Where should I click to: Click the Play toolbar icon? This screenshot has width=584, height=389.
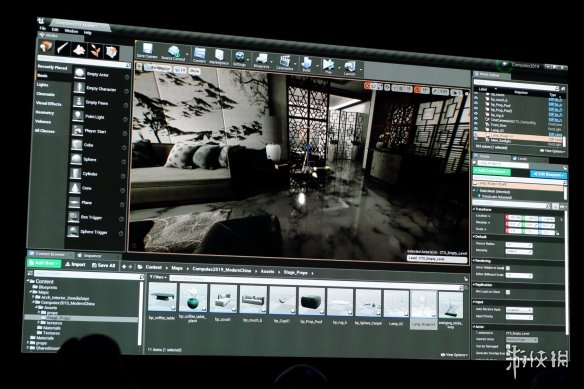328,66
